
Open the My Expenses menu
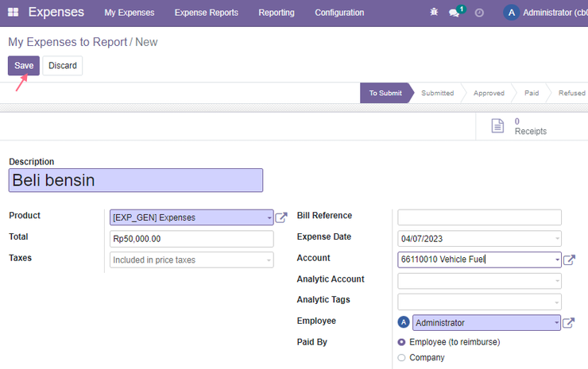coord(130,13)
